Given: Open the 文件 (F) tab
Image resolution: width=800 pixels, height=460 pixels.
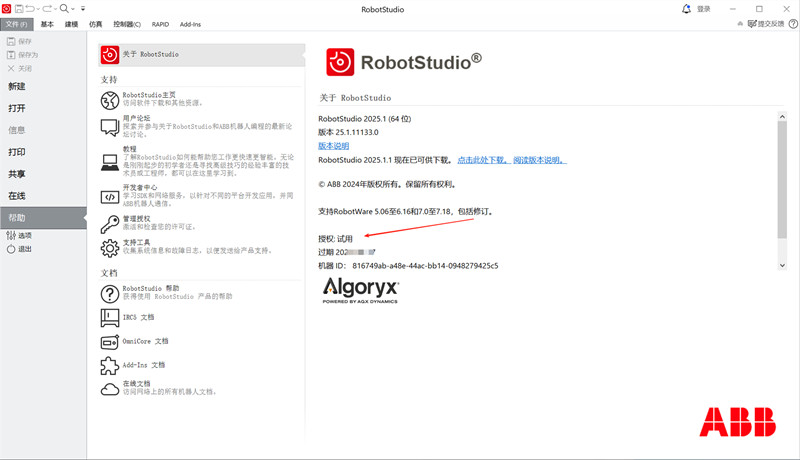Looking at the screenshot, I should (17, 24).
